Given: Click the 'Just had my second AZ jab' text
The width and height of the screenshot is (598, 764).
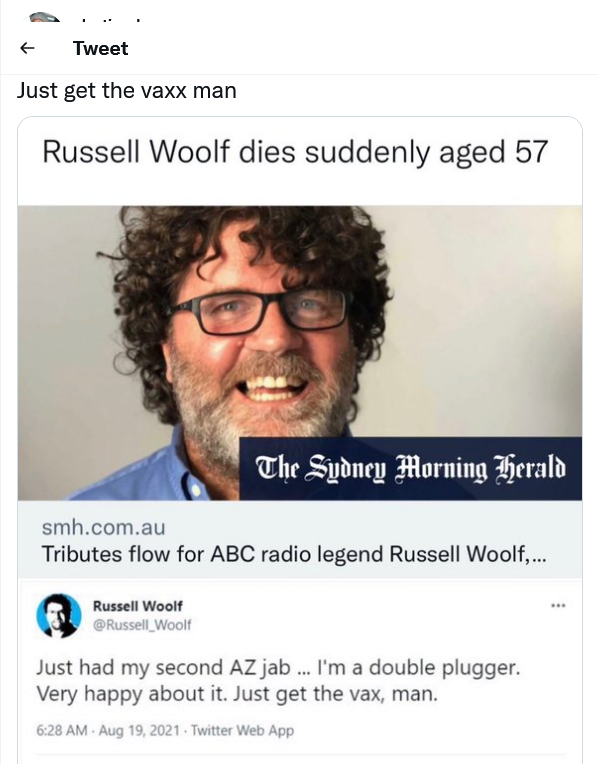Looking at the screenshot, I should tap(163, 667).
